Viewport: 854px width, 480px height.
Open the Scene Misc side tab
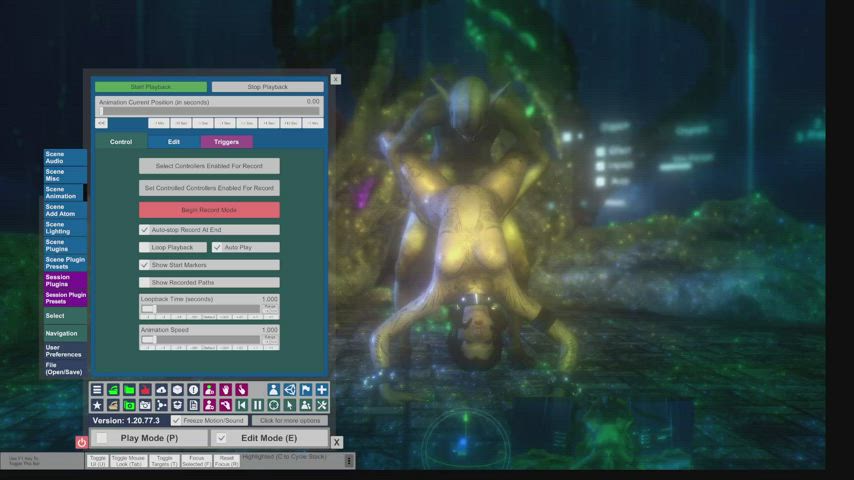pos(65,175)
